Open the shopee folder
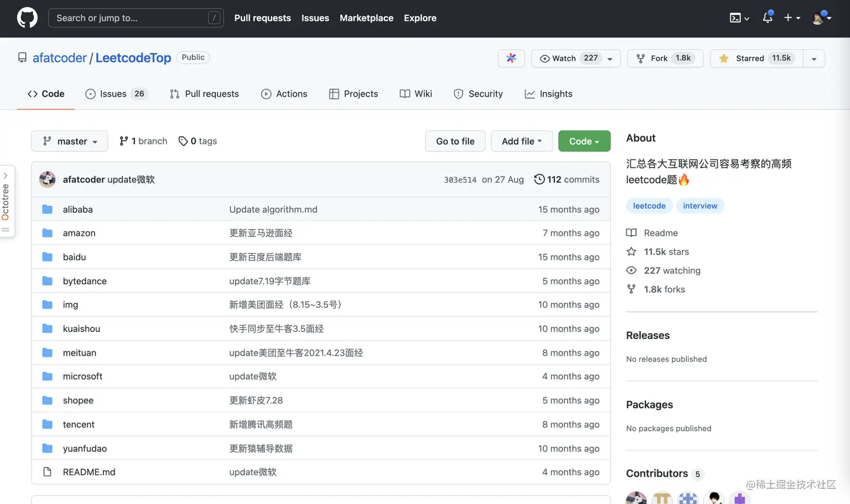 pos(78,401)
